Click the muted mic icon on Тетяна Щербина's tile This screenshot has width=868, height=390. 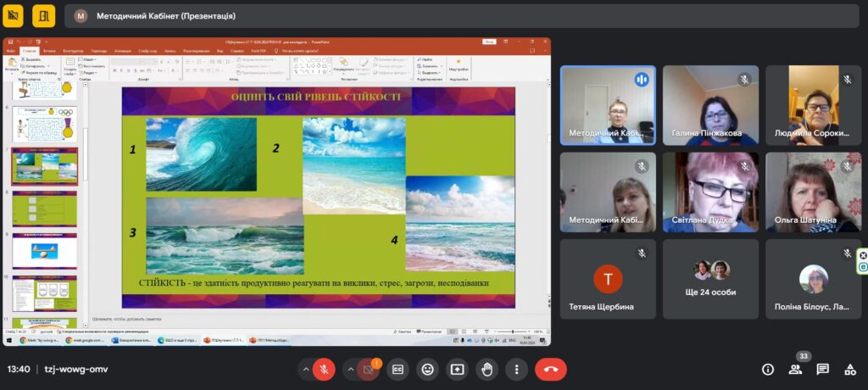642,253
